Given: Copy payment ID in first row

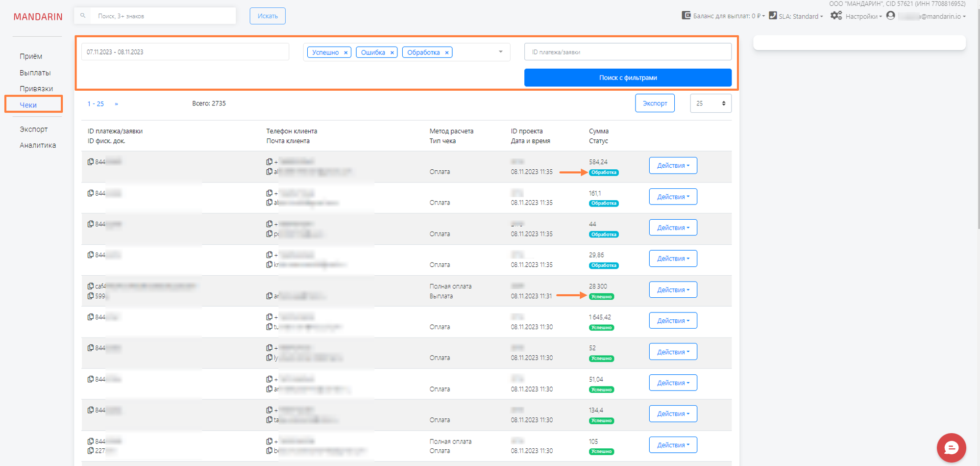Looking at the screenshot, I should point(91,162).
